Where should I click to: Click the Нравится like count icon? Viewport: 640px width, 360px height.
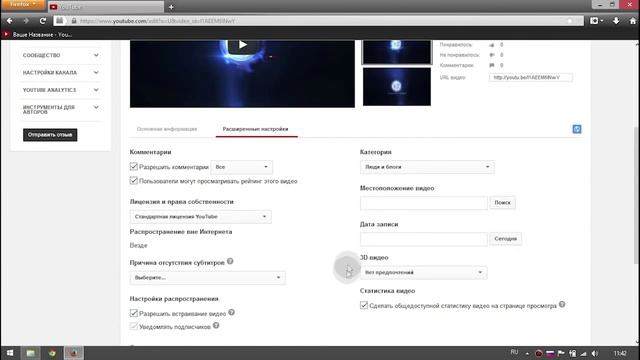click(492, 45)
